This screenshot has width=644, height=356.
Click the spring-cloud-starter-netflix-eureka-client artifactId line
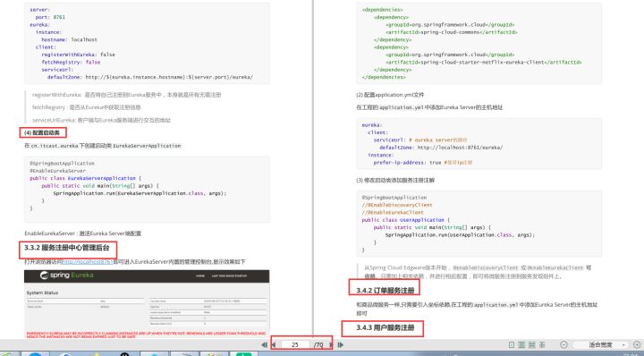483,62
